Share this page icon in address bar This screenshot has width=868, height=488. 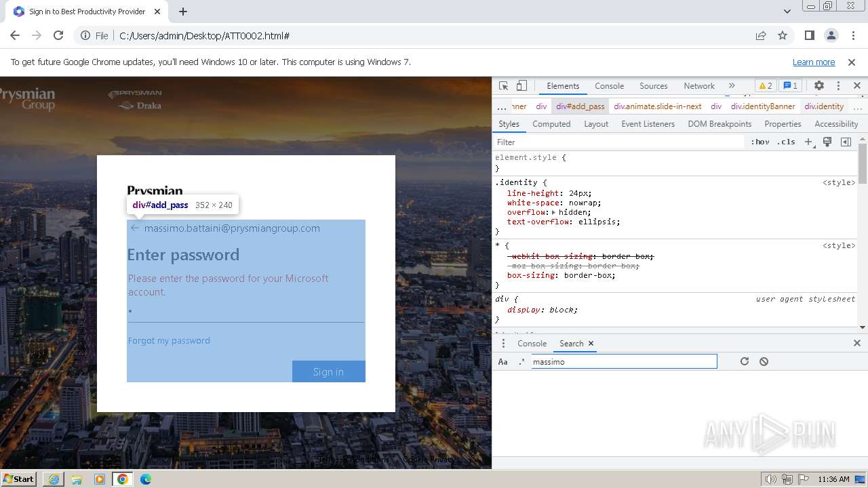click(x=761, y=35)
